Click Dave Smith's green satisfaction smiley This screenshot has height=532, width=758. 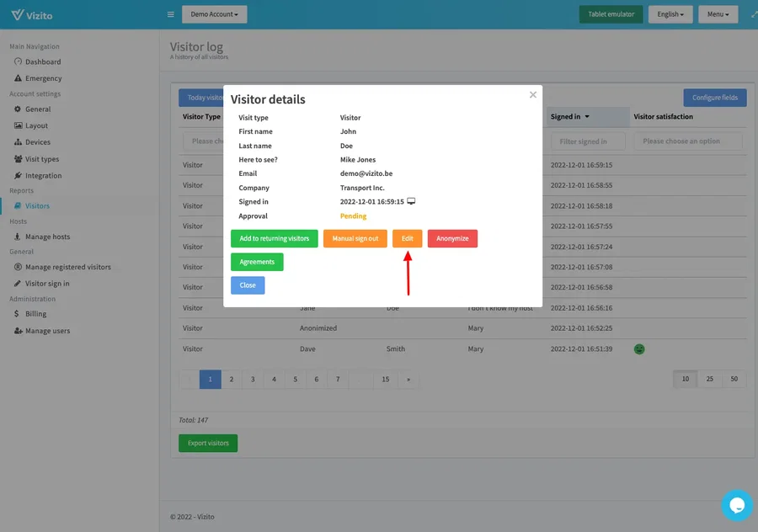point(639,348)
